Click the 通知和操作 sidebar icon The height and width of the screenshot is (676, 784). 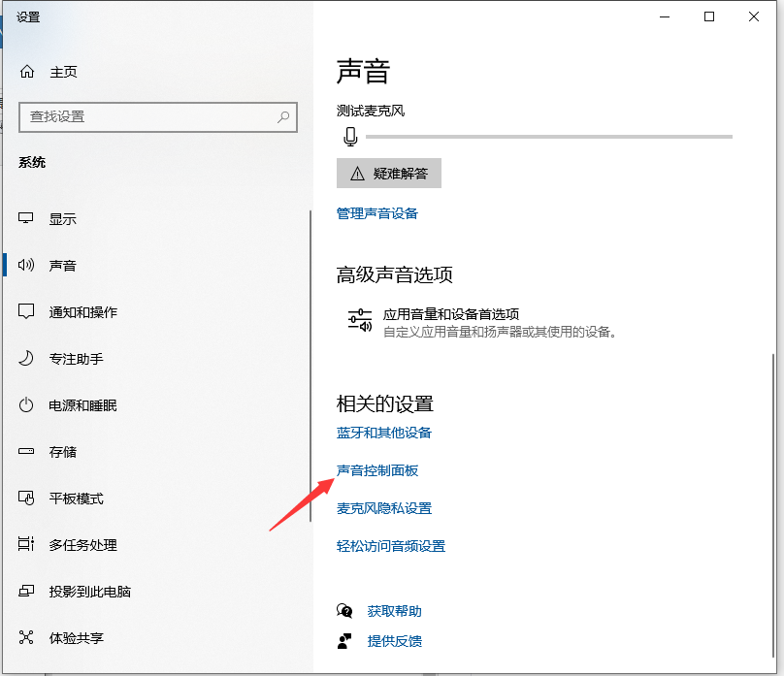click(26, 311)
